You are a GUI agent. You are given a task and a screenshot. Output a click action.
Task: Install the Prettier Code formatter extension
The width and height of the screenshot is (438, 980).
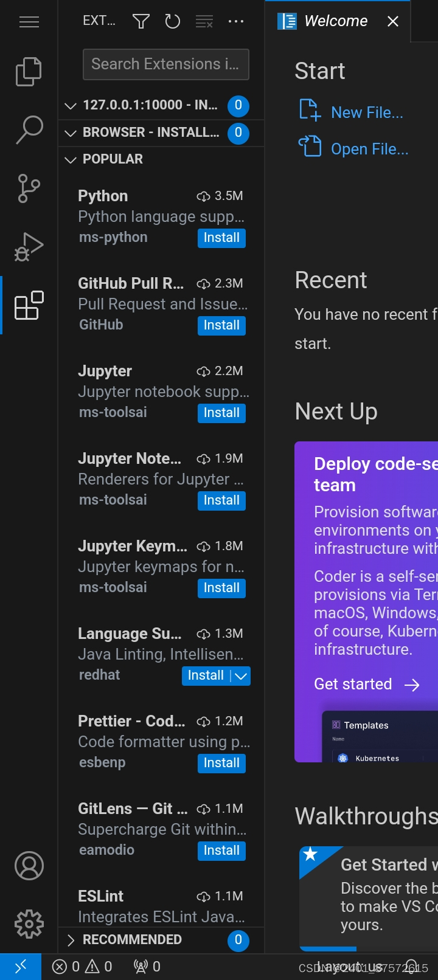pos(221,763)
